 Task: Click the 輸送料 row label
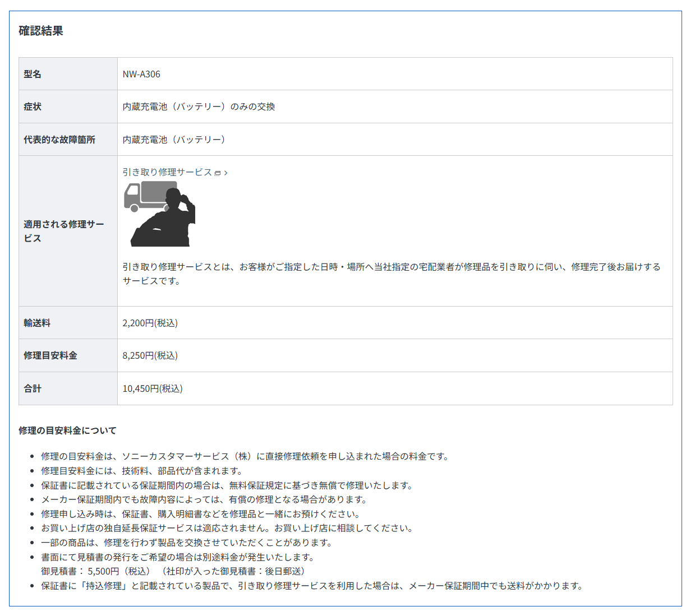[37, 323]
